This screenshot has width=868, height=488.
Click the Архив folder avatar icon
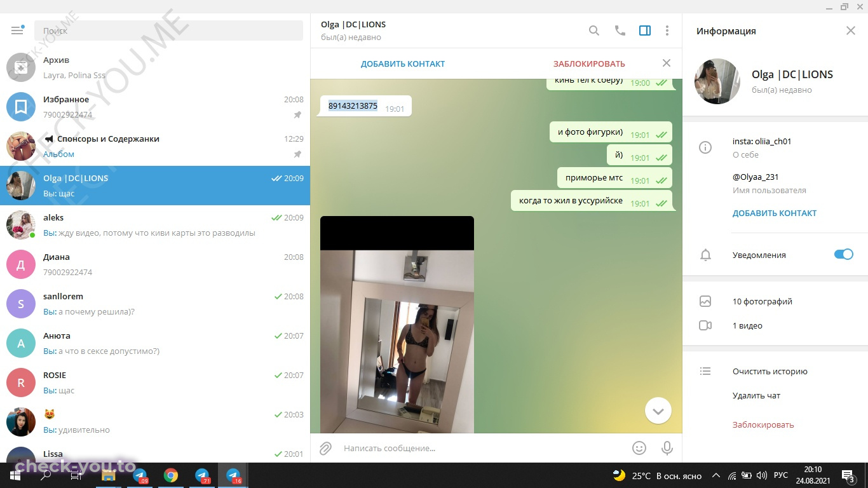(21, 67)
